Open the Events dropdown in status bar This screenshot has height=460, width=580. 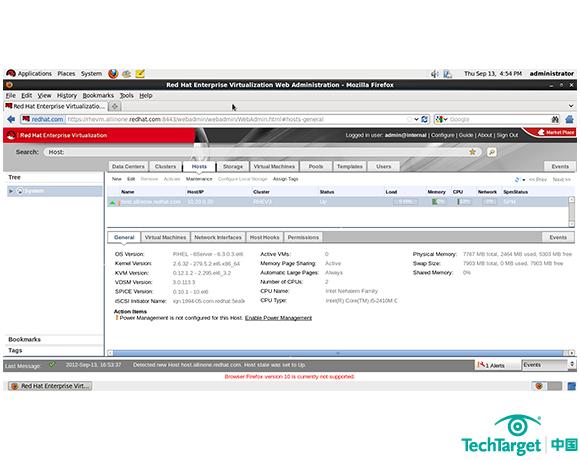click(549, 365)
